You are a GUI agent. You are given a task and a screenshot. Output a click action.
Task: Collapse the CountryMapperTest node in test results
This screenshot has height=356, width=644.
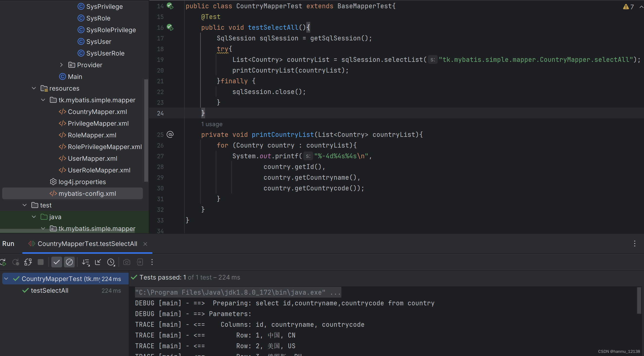click(6, 279)
